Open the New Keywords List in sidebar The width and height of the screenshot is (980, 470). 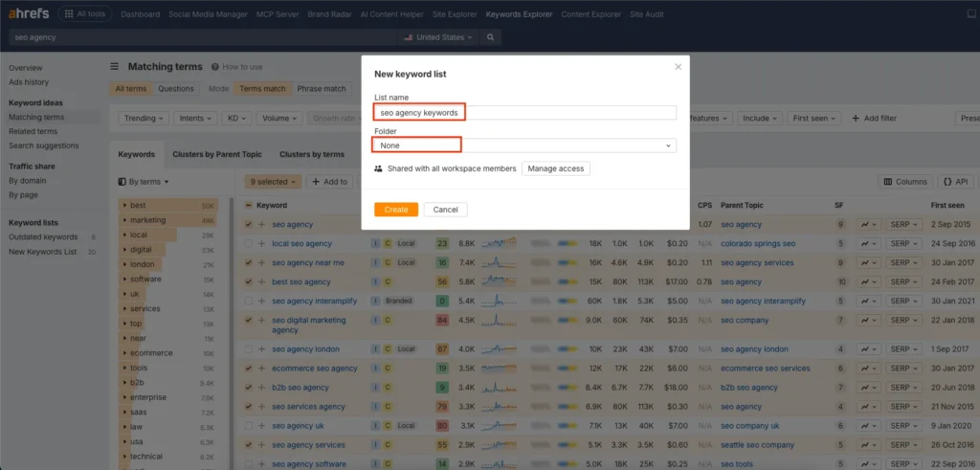(x=42, y=252)
